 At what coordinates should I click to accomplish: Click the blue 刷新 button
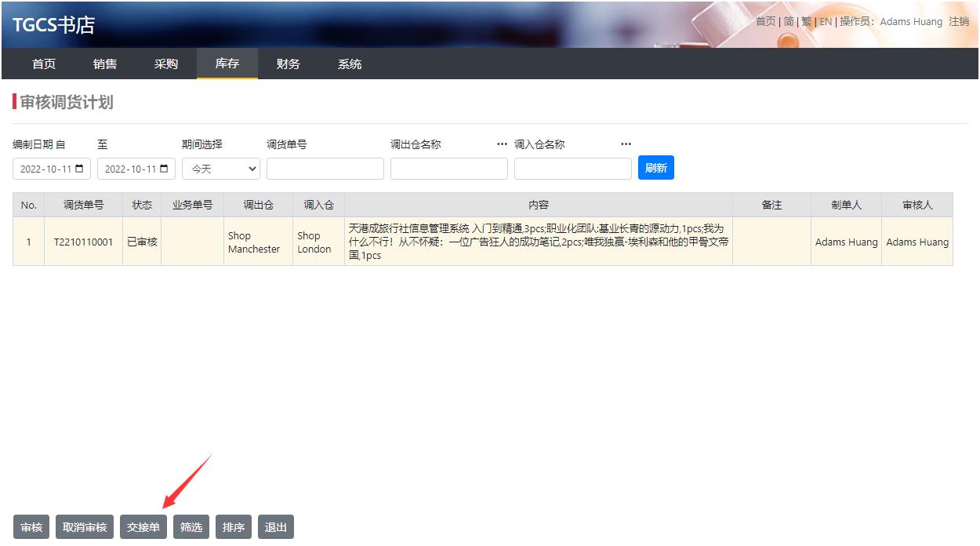[x=655, y=168]
